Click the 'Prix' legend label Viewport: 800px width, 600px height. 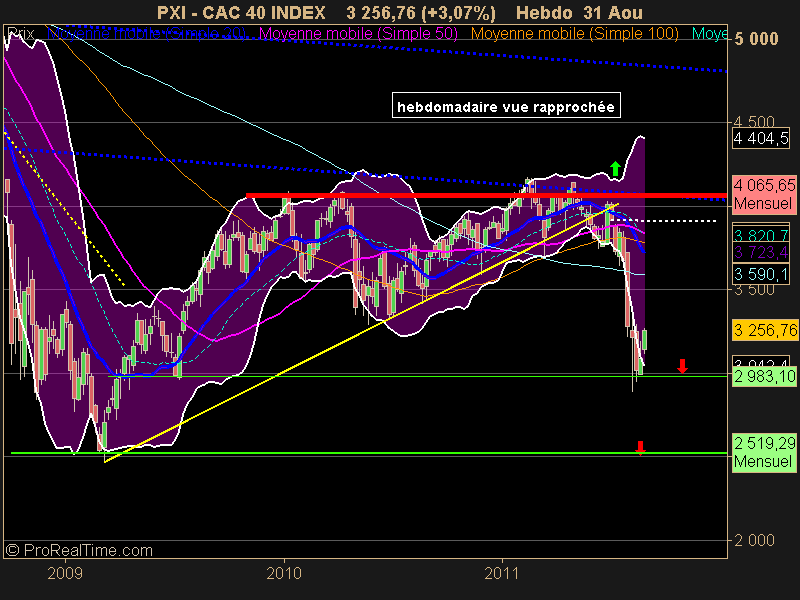[21, 34]
